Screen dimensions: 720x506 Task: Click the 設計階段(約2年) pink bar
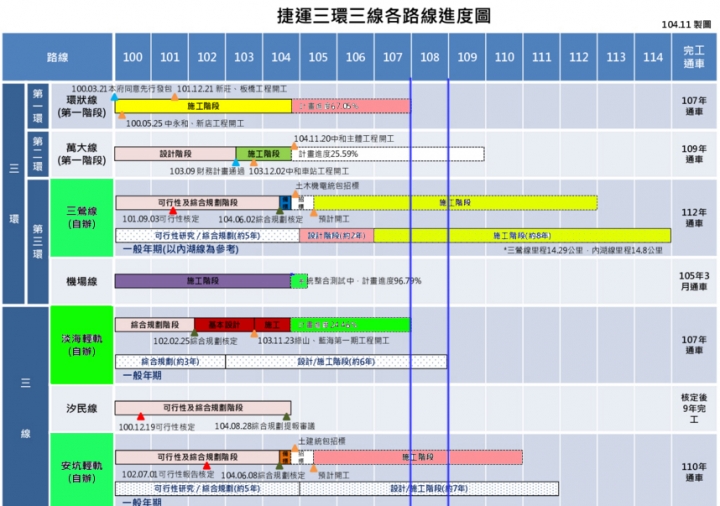point(337,236)
